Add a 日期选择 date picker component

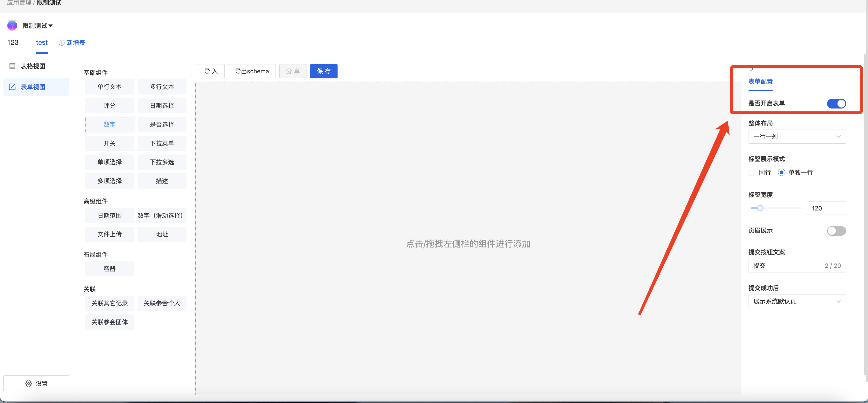click(x=162, y=105)
